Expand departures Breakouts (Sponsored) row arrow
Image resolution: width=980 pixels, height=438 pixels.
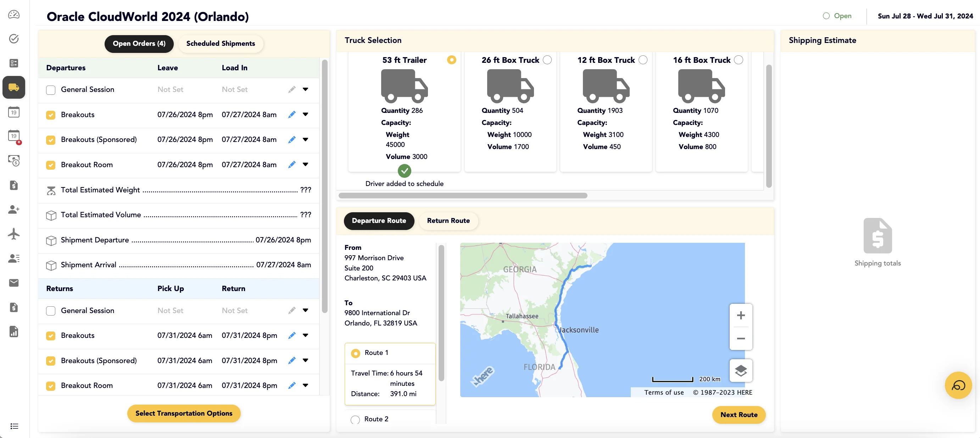pyautogui.click(x=305, y=139)
